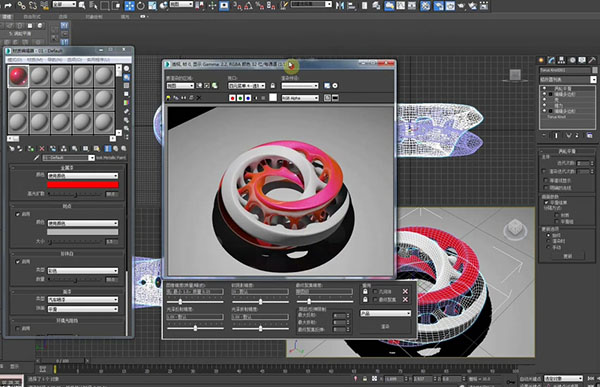Open top coat type dropdown
The width and height of the screenshot is (600, 387).
(83, 300)
